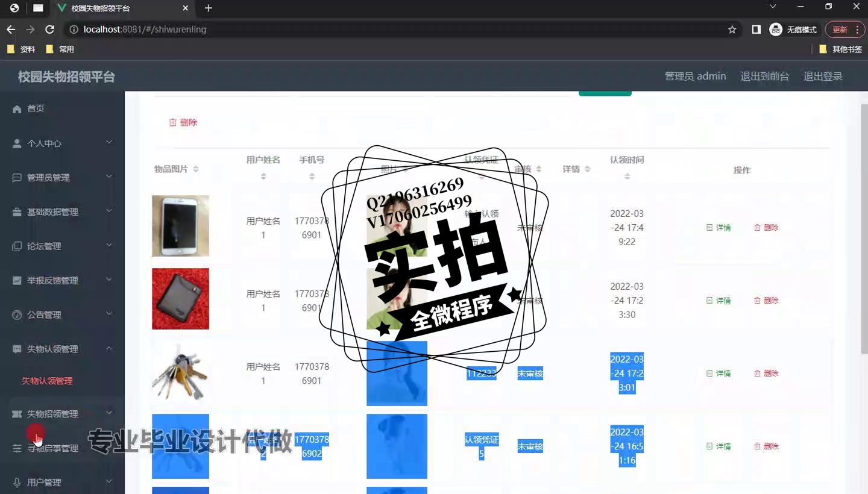868x494 pixels.
Task: Open 详情 for 17:23:30 row
Action: (x=719, y=301)
